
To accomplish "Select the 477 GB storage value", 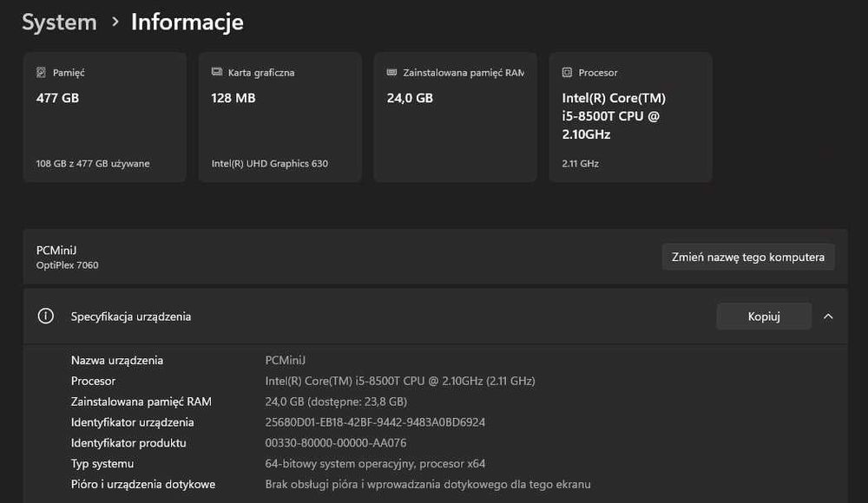I will coord(57,98).
